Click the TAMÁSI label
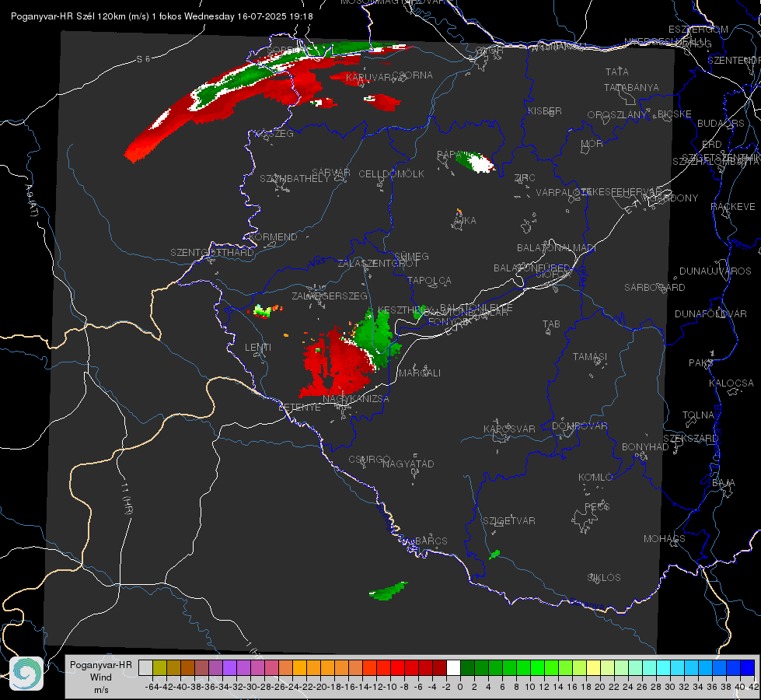Image resolution: width=761 pixels, height=700 pixels. tap(590, 356)
